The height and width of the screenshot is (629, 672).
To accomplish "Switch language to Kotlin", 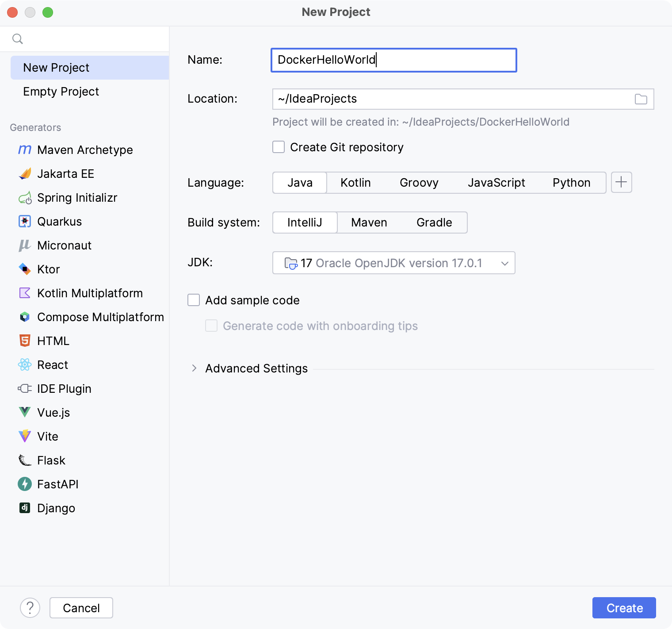I will (x=355, y=182).
